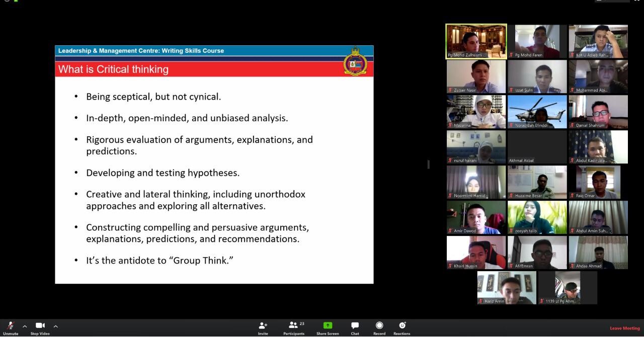The height and width of the screenshot is (337, 644).
Task: Click muted mic icon on nurul hairani tile
Action: coord(450,160)
